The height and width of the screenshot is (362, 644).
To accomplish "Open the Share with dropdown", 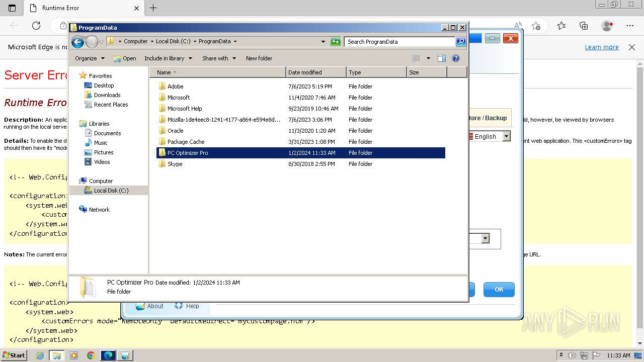I will 219,58.
